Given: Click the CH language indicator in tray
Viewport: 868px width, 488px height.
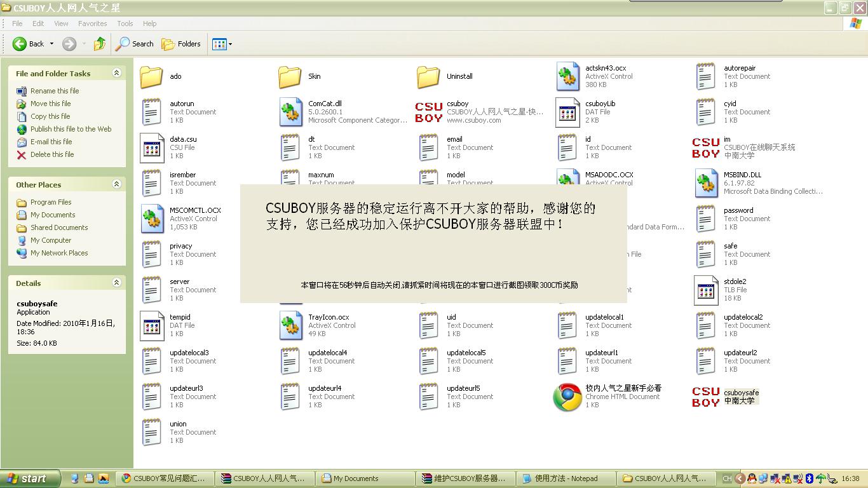Looking at the screenshot, I should click(x=727, y=478).
